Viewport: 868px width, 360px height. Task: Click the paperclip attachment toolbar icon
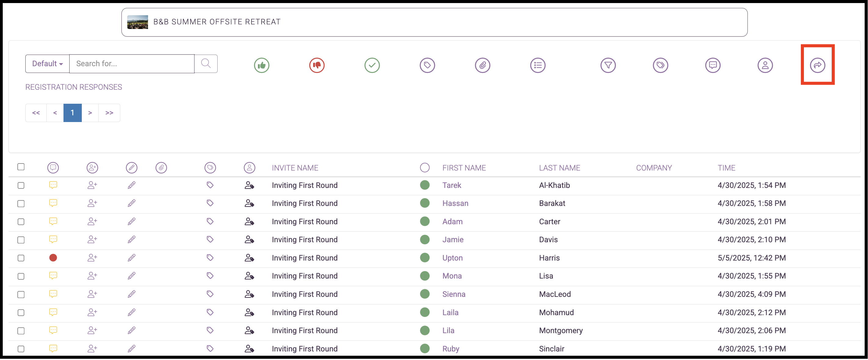point(483,65)
